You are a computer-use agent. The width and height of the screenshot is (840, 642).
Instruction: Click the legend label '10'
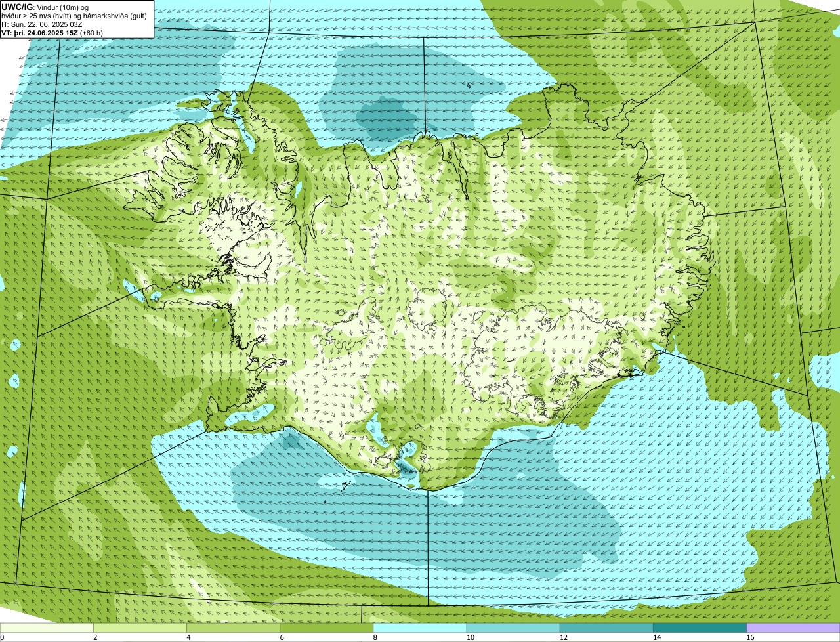(470, 637)
